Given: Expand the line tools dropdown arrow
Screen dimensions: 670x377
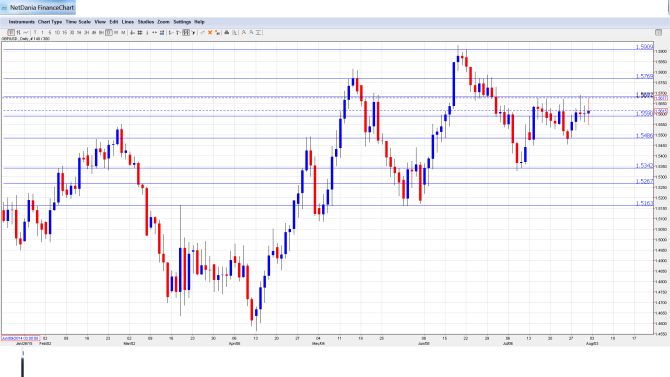Looking at the screenshot, I should pos(194,32).
